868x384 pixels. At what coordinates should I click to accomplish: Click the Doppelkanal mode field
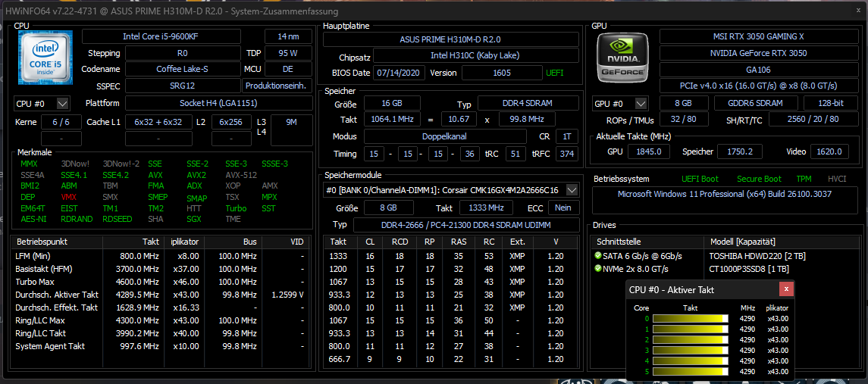(445, 136)
